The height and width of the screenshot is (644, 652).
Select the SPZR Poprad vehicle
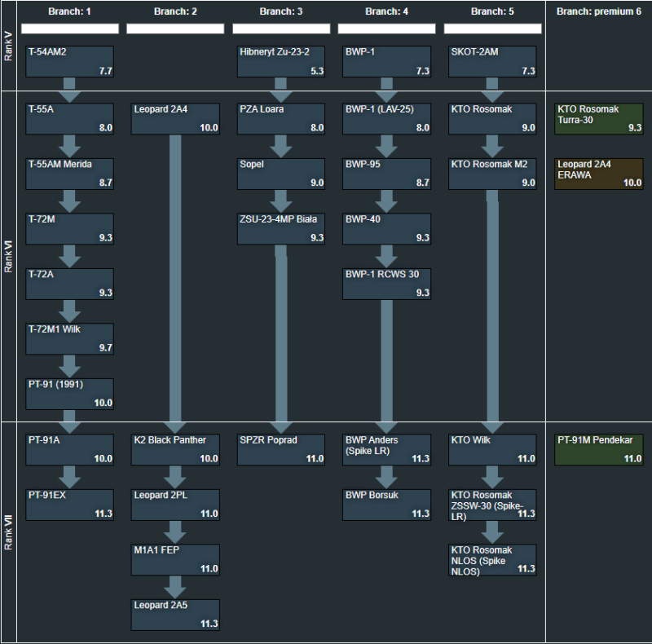click(281, 449)
